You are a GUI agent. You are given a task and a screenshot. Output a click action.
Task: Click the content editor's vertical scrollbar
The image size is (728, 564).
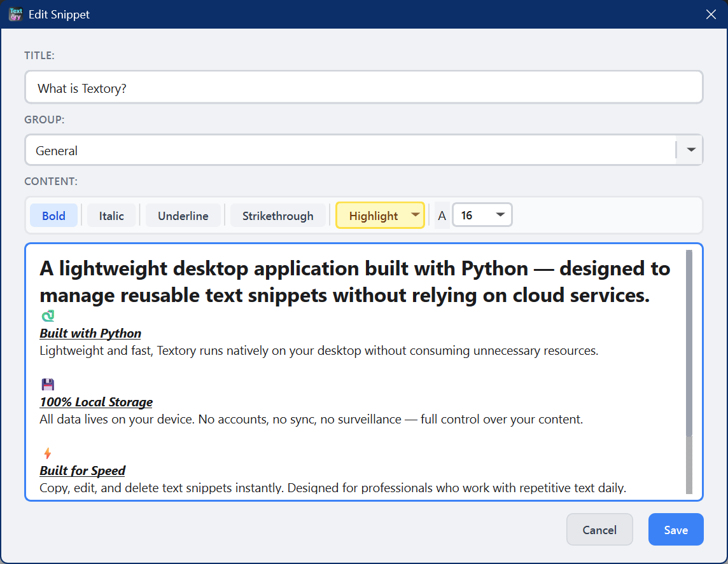689,343
